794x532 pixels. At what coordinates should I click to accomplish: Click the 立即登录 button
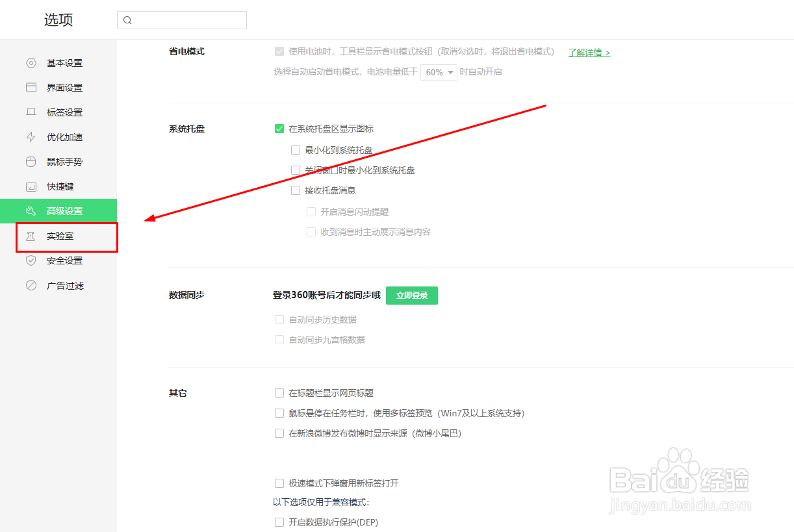[412, 296]
